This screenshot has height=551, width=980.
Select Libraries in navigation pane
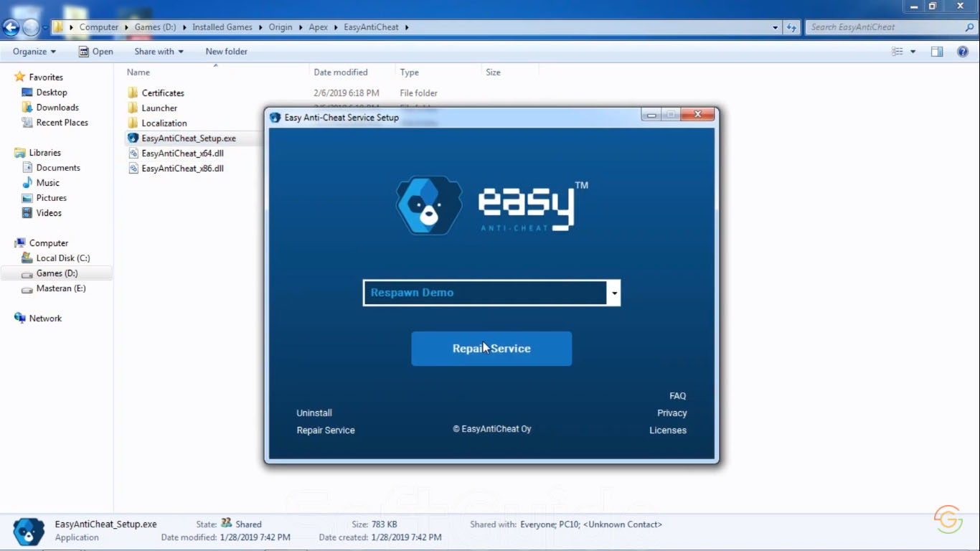tap(44, 153)
